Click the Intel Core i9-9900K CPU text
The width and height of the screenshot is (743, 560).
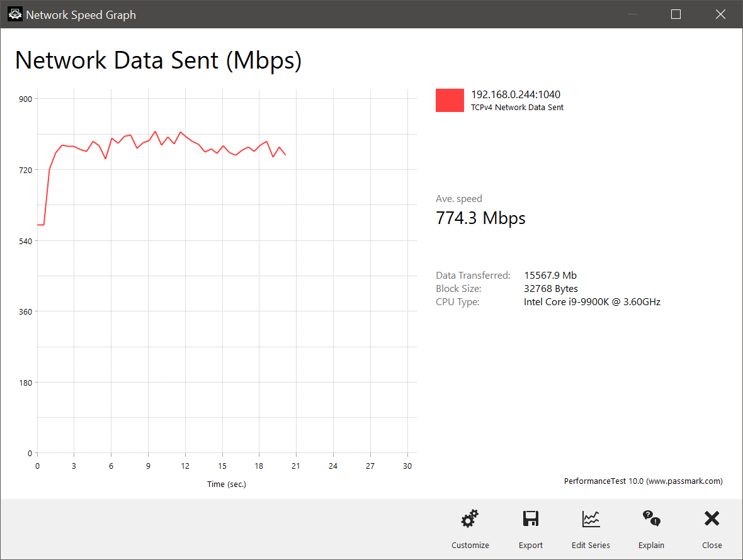(592, 302)
